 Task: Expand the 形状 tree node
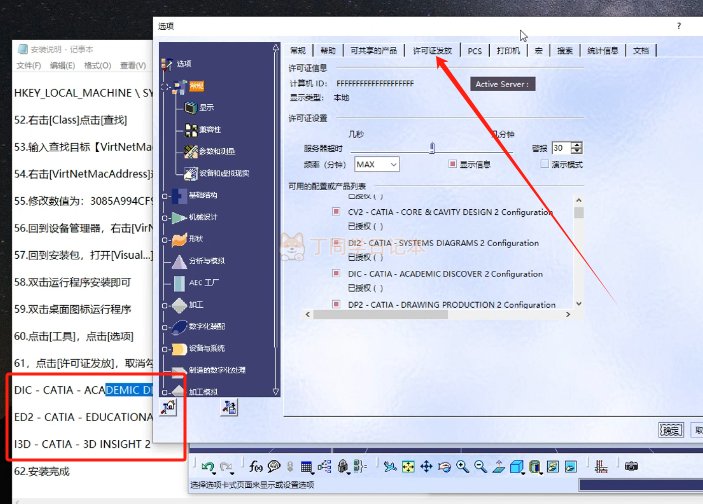tap(165, 240)
